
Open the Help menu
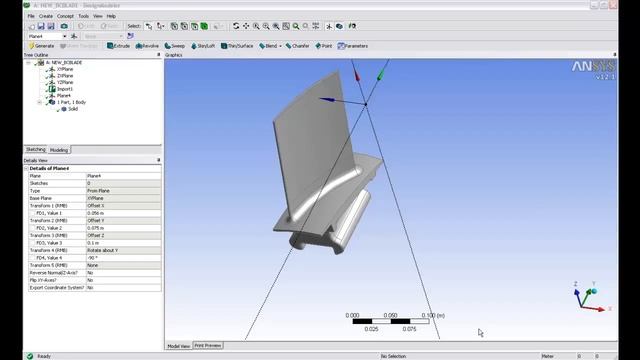point(111,16)
